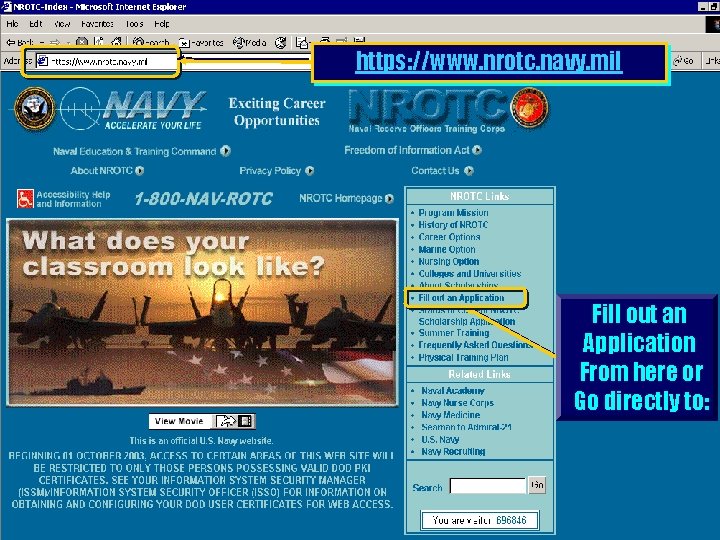The image size is (720, 540).
Task: Click arrow icon beside NROTC Homepage
Action: (x=389, y=198)
